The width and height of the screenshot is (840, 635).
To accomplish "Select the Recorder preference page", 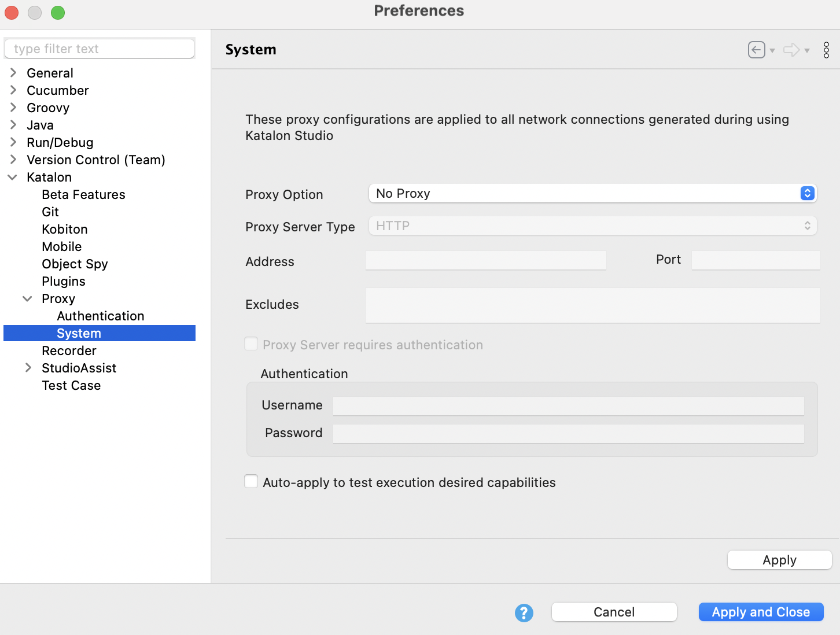I will point(69,350).
